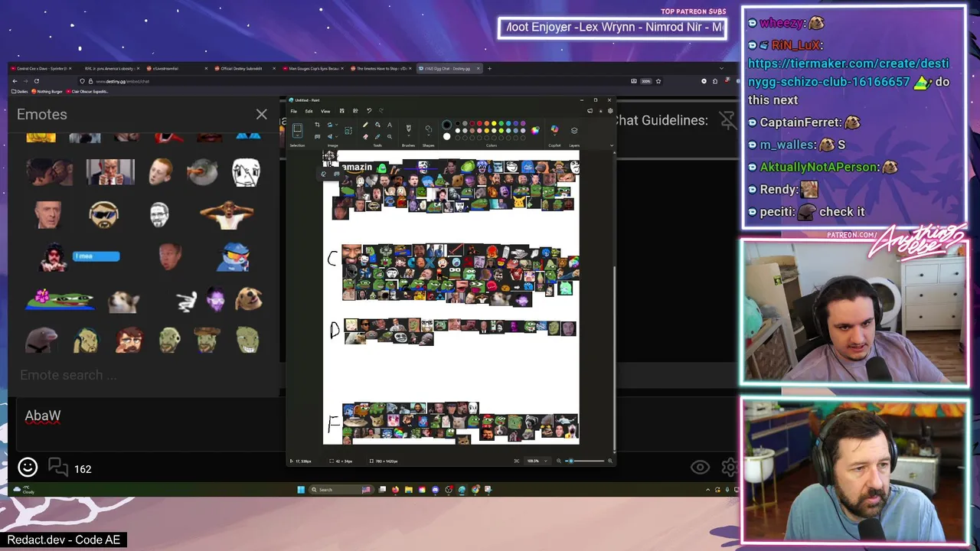Toggle the eye visibility icon in chat
980x551 pixels.
(x=700, y=467)
